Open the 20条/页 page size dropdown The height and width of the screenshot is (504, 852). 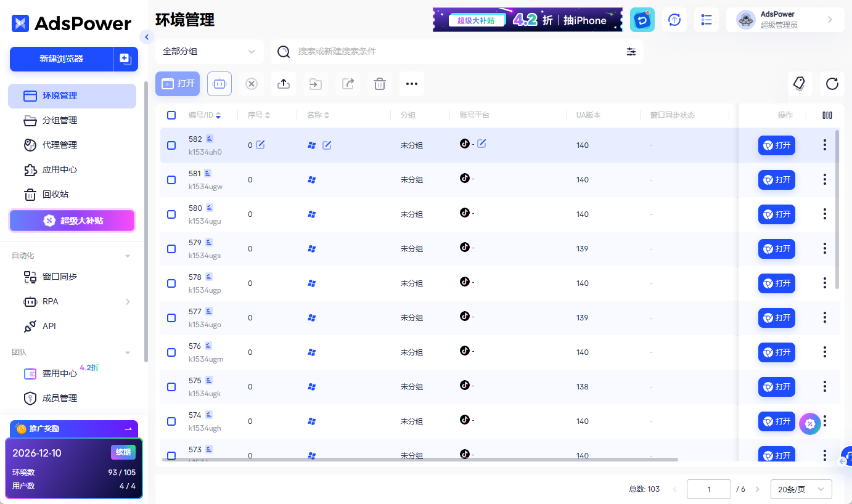pyautogui.click(x=801, y=489)
